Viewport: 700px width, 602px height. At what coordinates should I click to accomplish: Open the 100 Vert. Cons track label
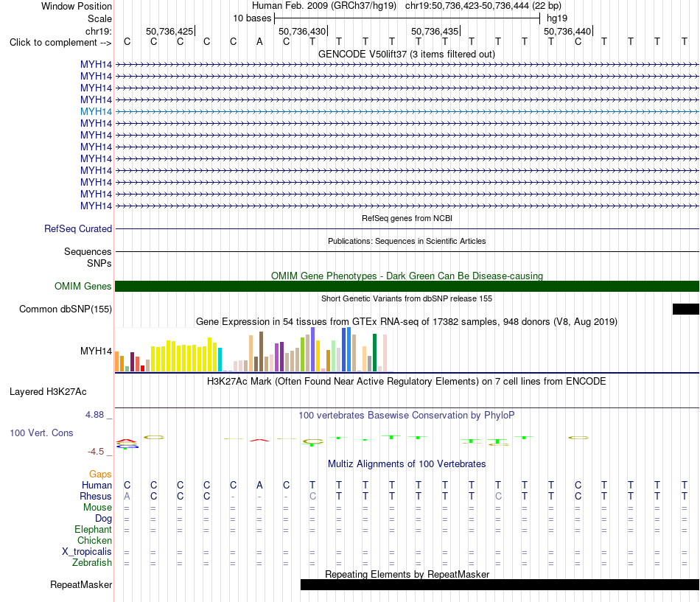(41, 433)
